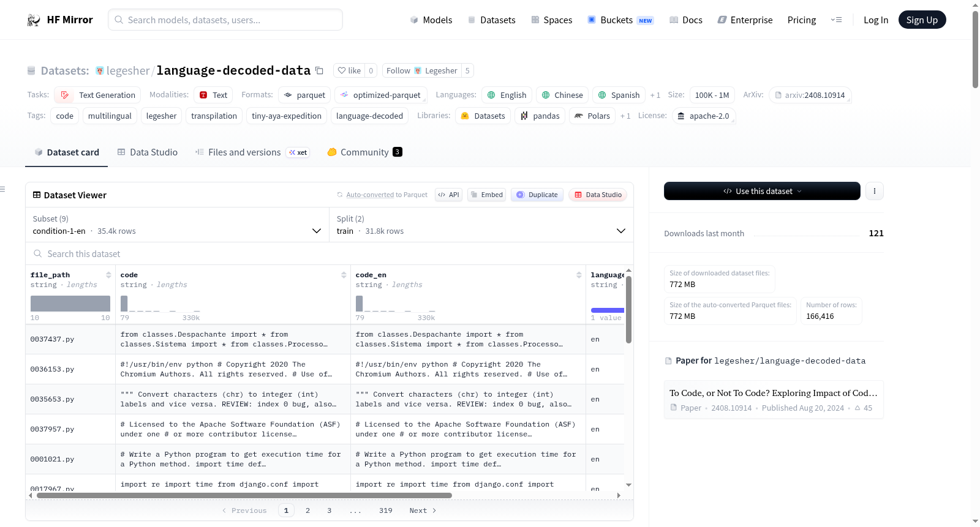Click the Polars library tag
Image resolution: width=980 pixels, height=527 pixels.
pos(592,116)
